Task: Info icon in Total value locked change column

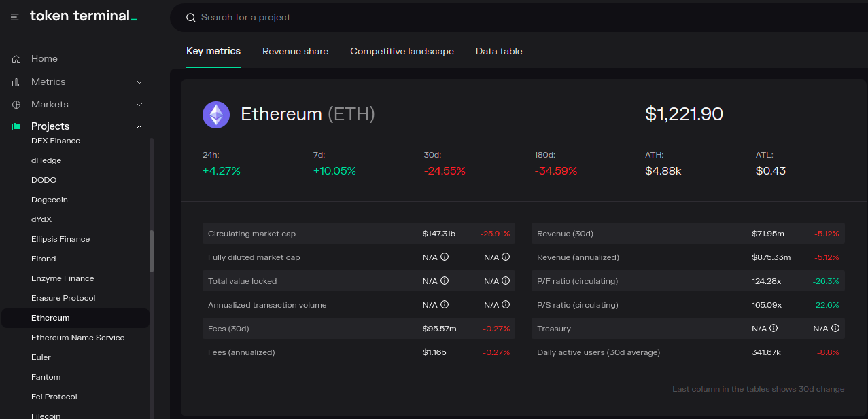Action: (506, 280)
